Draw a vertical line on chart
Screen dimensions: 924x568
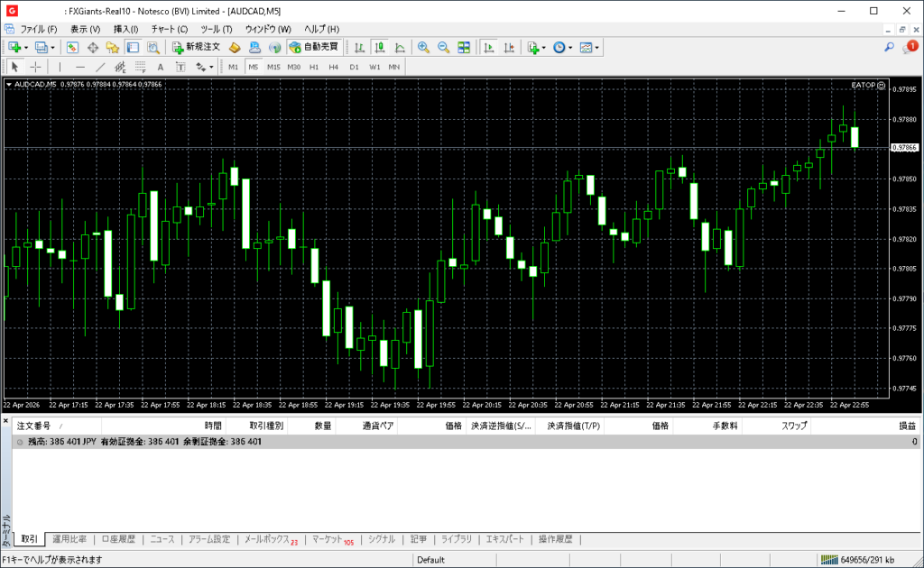coord(60,67)
